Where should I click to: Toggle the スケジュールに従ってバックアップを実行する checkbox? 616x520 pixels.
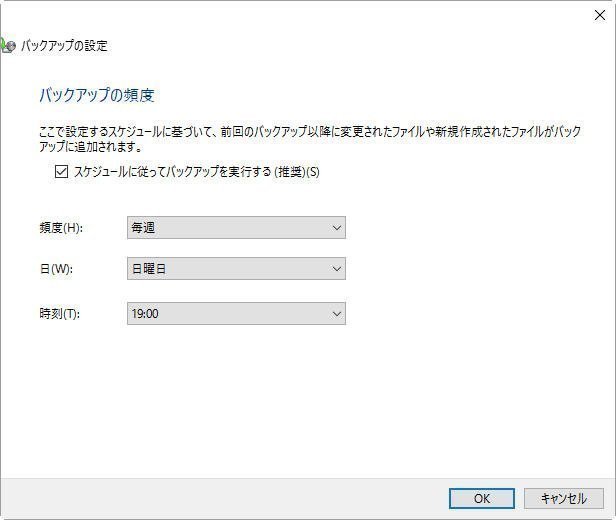[x=62, y=172]
